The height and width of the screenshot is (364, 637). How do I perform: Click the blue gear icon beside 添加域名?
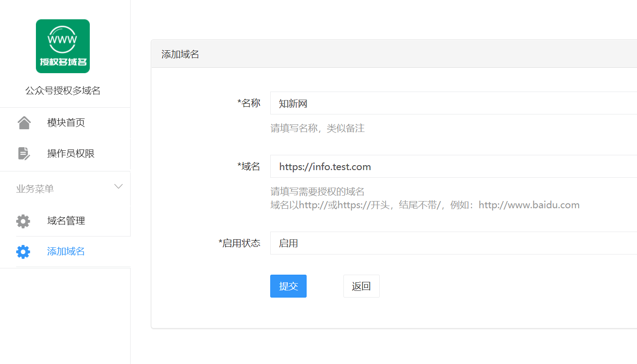coord(23,251)
